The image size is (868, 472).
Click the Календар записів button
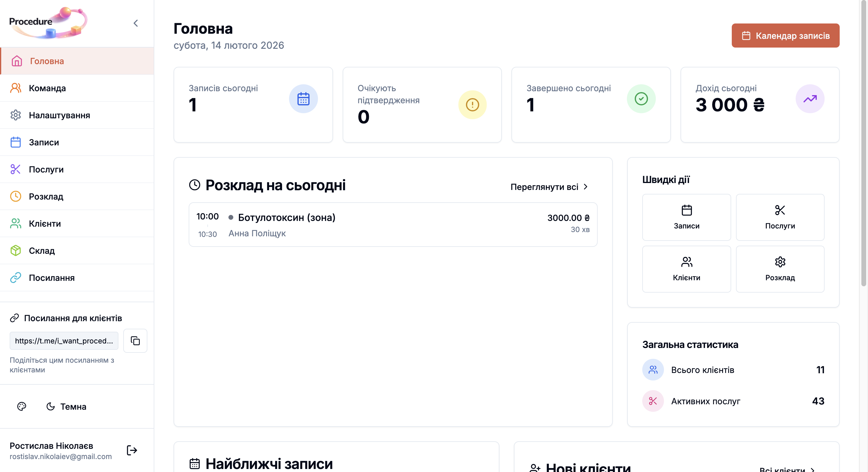point(785,35)
